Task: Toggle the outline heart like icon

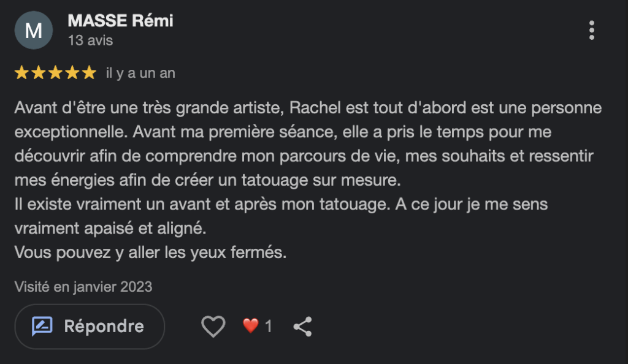Action: [213, 327]
